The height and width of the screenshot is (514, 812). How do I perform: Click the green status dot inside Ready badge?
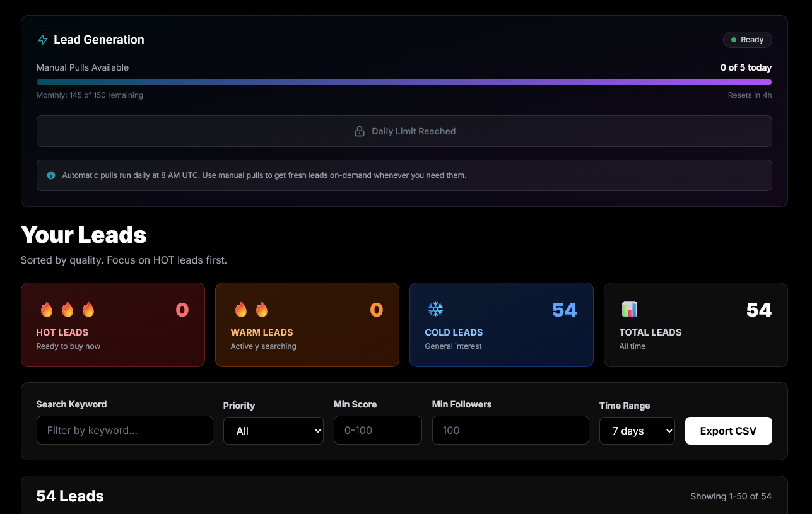tap(734, 39)
